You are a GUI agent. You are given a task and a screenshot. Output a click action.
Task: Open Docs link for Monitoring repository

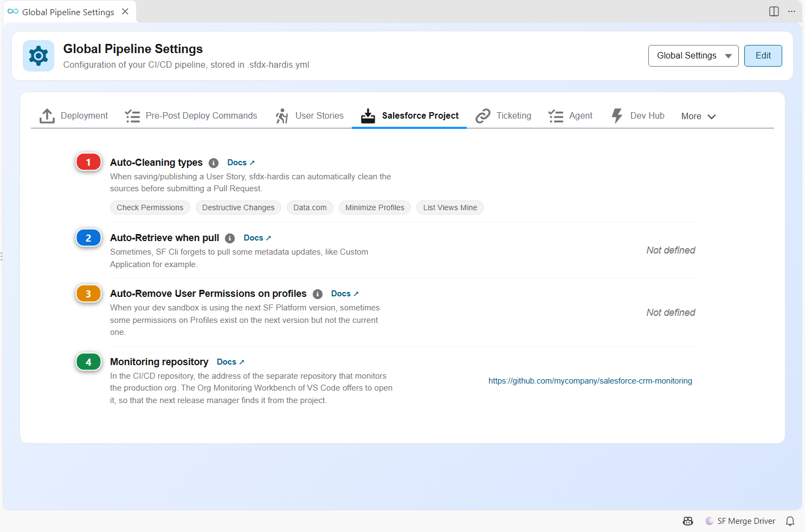tap(230, 362)
